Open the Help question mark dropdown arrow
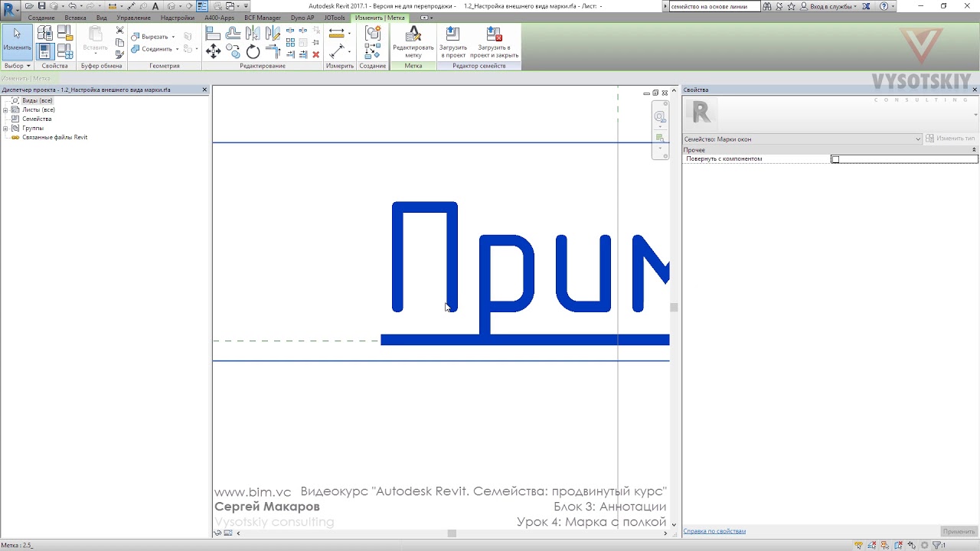Screen dimensions: 980x551 [x=893, y=6]
